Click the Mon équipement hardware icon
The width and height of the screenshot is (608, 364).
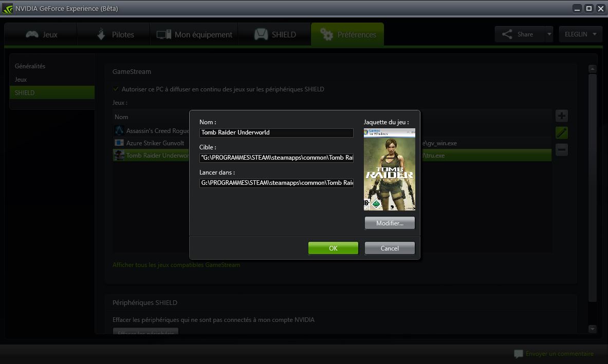click(164, 34)
